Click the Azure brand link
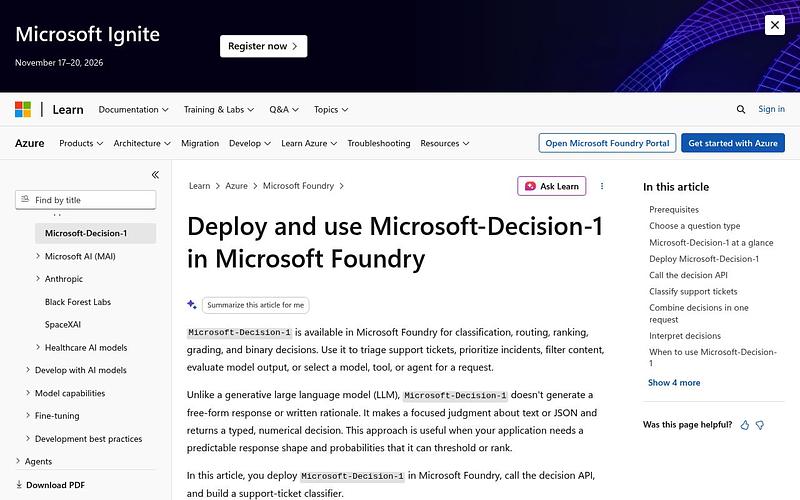Screen dimensions: 800x500 point(30,143)
